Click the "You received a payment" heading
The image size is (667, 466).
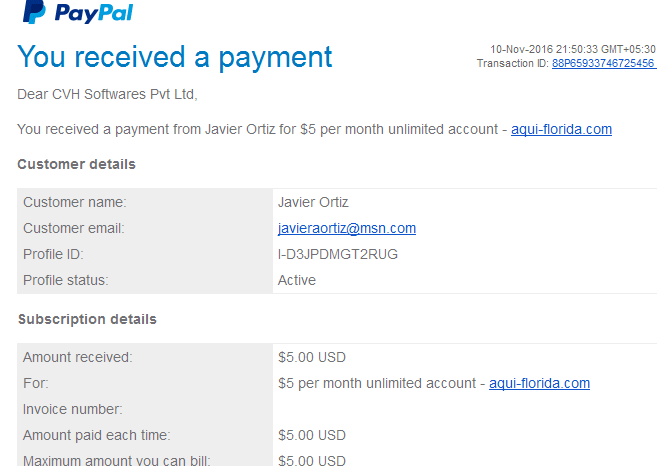tap(174, 57)
